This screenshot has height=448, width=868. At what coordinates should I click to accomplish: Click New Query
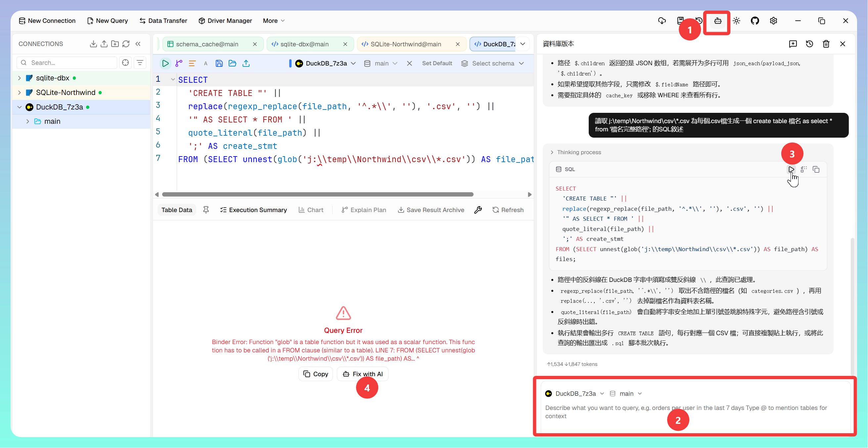click(x=108, y=21)
